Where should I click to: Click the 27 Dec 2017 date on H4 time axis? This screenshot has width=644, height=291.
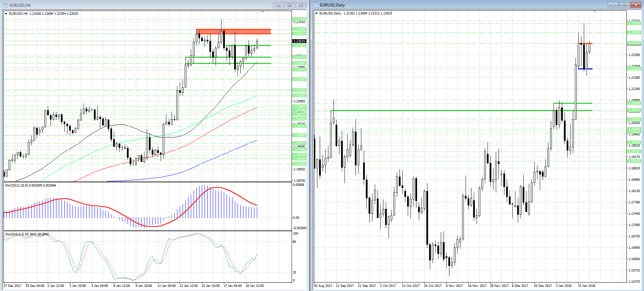pos(12,286)
